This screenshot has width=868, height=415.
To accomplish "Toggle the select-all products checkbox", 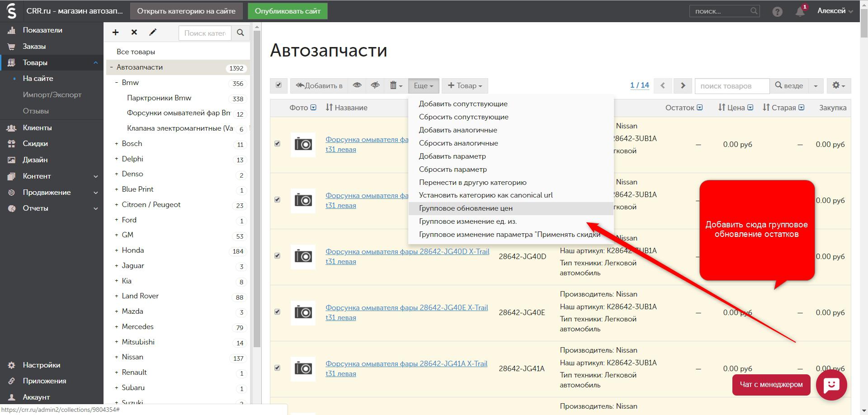I will tap(278, 85).
